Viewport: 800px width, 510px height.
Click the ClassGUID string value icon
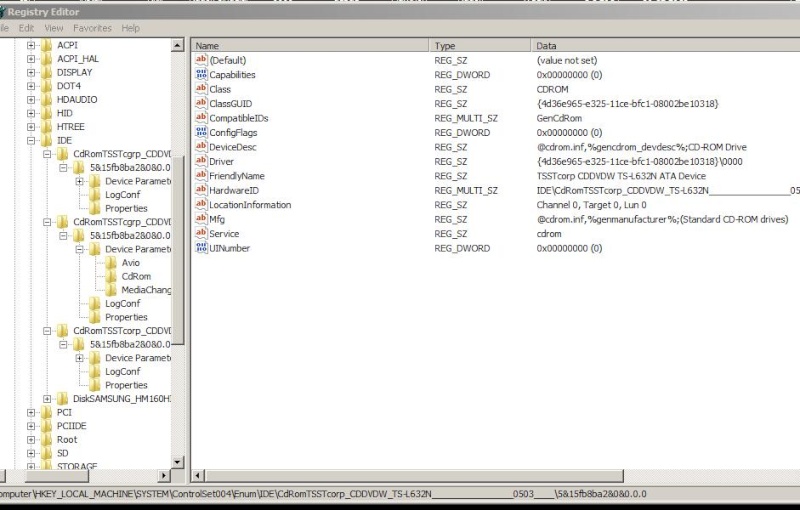click(201, 103)
